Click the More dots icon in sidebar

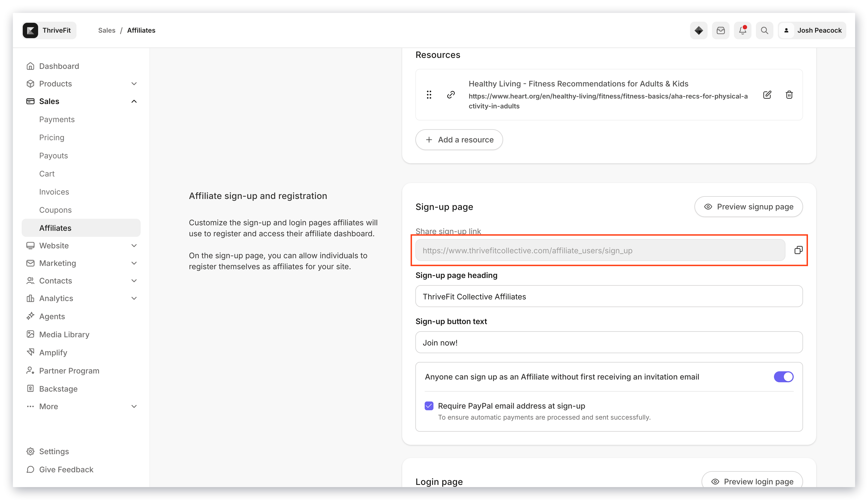tap(30, 406)
